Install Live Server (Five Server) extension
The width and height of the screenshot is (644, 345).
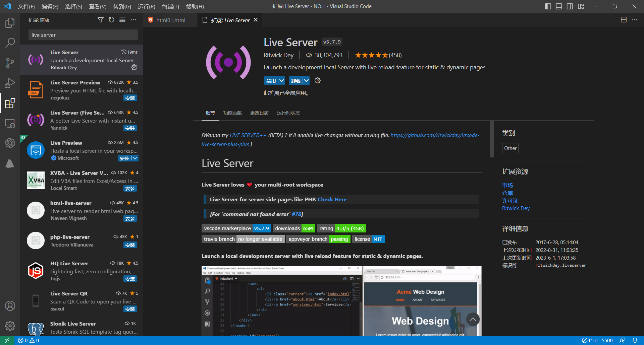(130, 128)
